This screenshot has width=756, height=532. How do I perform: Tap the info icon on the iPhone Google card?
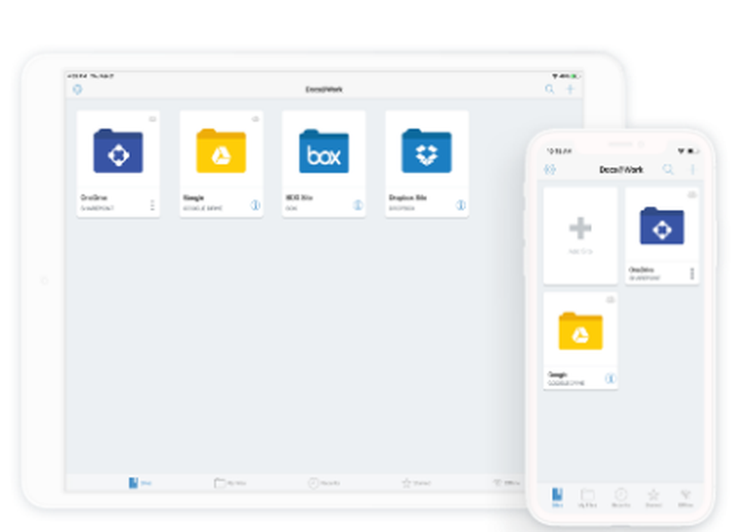[610, 379]
